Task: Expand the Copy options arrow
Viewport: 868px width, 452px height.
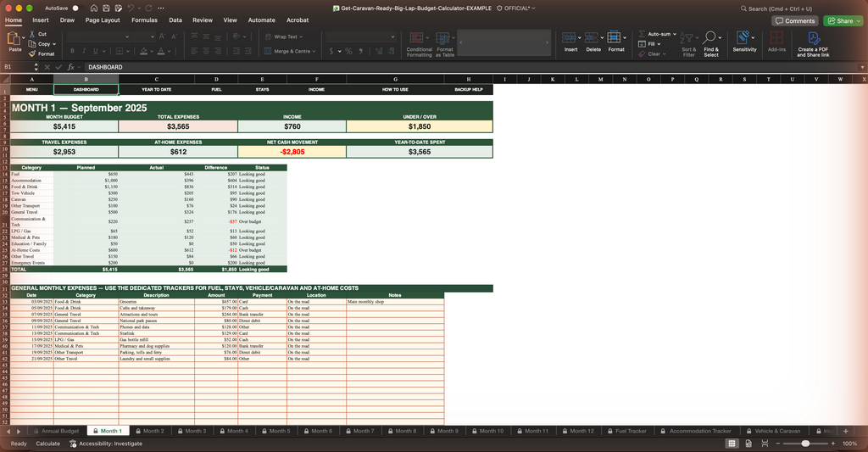Action: point(54,44)
